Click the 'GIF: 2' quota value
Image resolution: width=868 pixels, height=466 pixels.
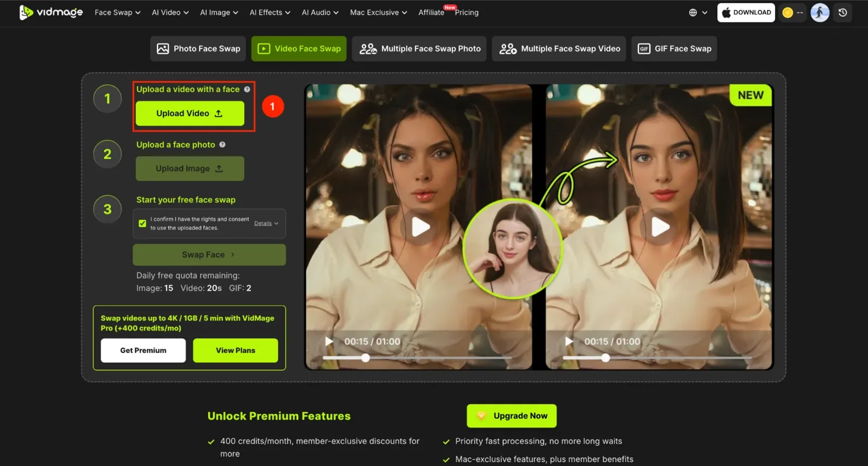click(x=240, y=288)
